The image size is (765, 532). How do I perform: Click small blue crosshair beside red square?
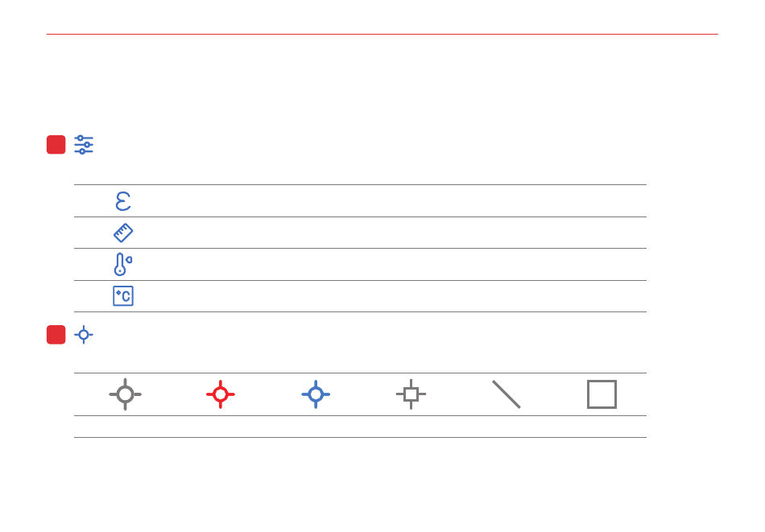click(x=84, y=335)
